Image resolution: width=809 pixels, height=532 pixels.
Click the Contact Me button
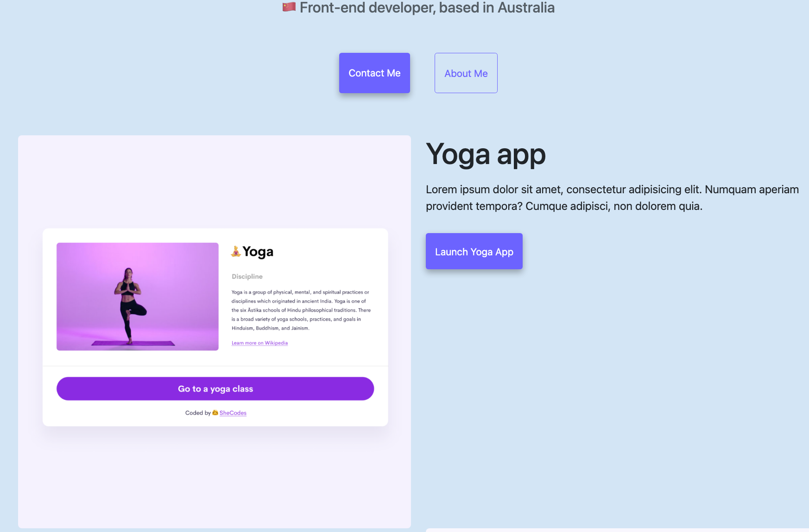click(x=374, y=73)
